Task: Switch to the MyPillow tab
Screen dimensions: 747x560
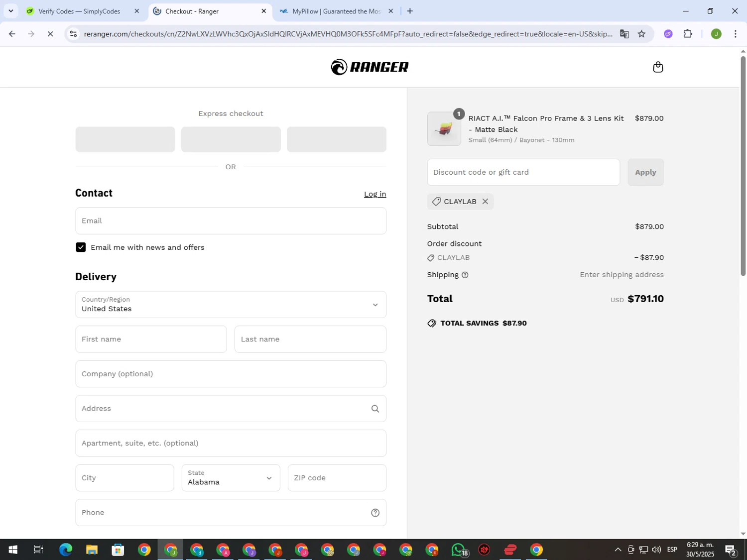Action: (337, 11)
